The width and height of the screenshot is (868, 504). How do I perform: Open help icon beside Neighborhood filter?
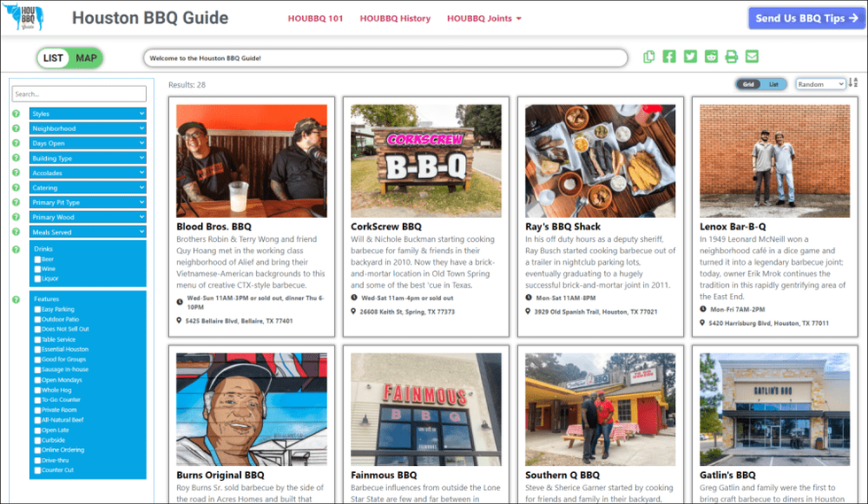click(x=16, y=128)
